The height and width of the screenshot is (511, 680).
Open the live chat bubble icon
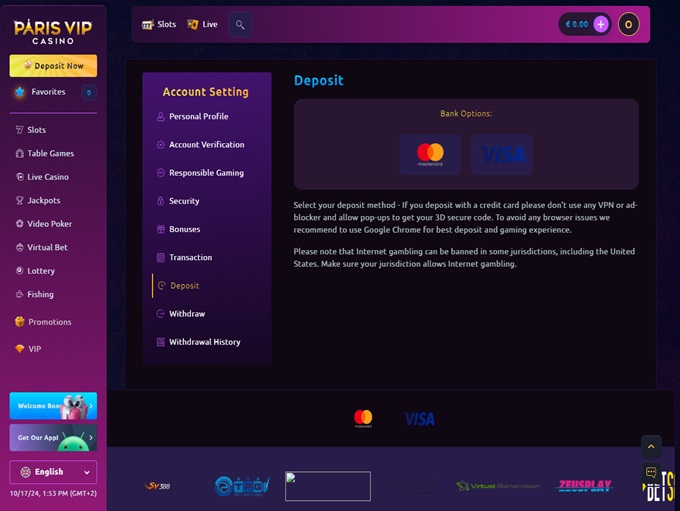(651, 472)
